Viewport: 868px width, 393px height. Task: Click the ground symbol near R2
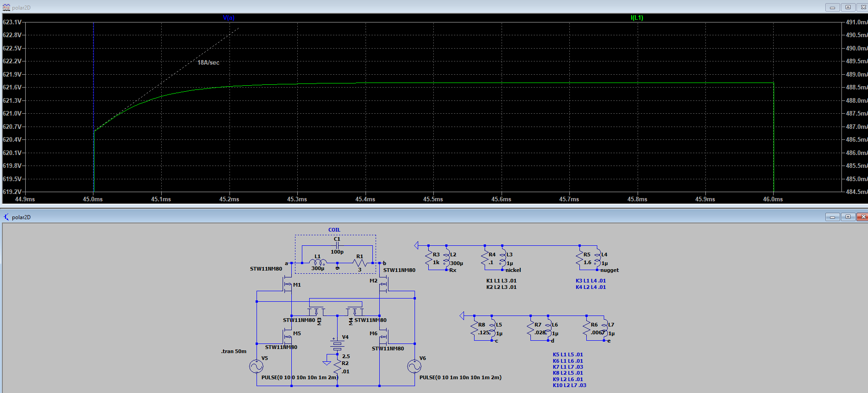[x=327, y=363]
